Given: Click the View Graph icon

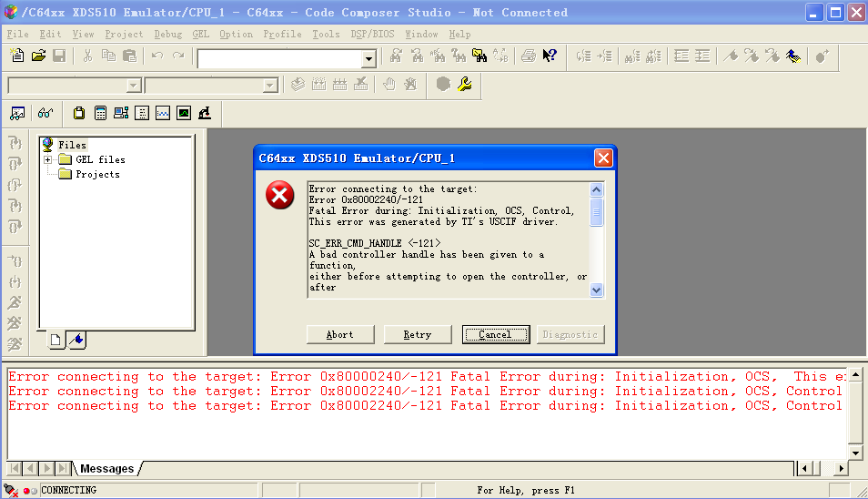Looking at the screenshot, I should click(163, 113).
